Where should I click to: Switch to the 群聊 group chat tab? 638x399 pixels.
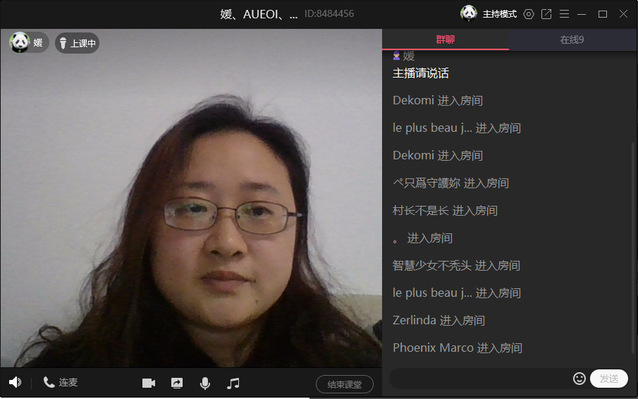[446, 39]
